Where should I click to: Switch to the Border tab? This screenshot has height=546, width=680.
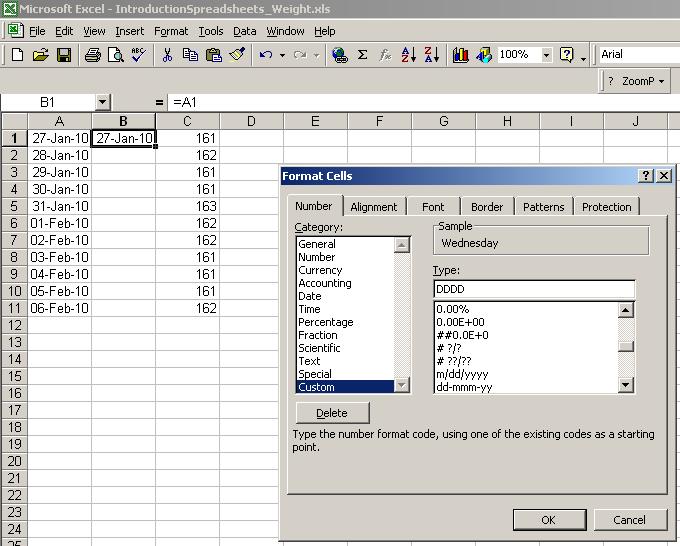coord(487,207)
